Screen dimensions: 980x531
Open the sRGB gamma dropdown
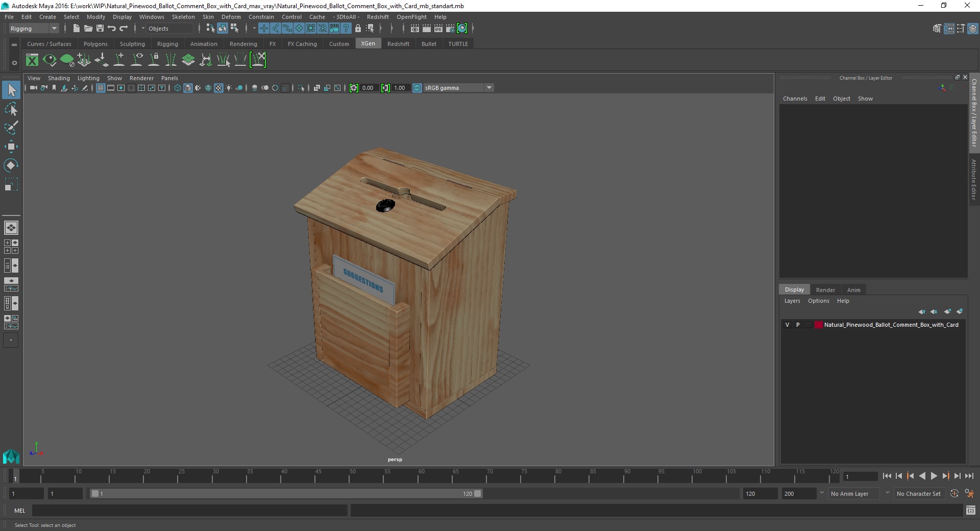click(458, 88)
